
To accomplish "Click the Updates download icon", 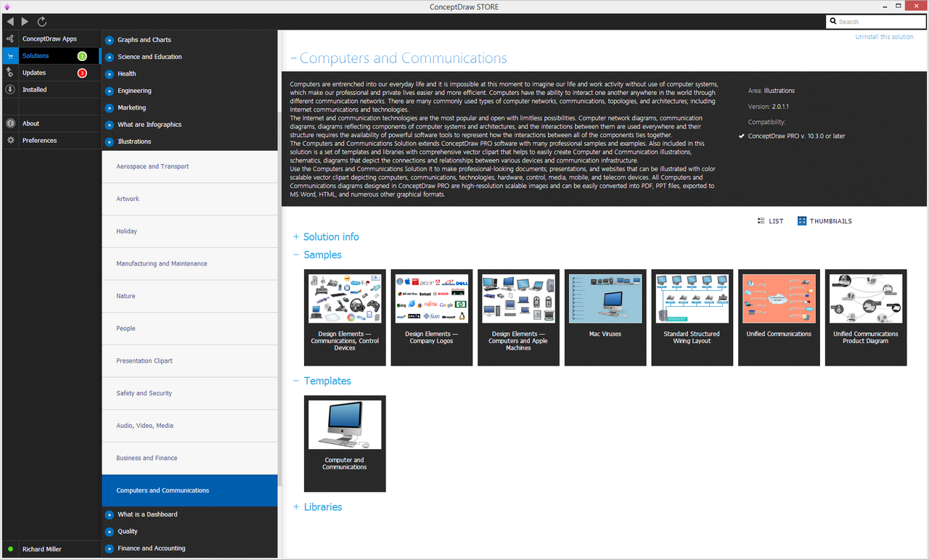I will coord(10,73).
